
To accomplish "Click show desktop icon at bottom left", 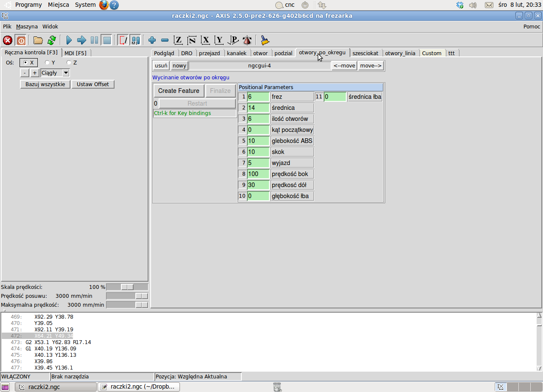I will coord(6,387).
